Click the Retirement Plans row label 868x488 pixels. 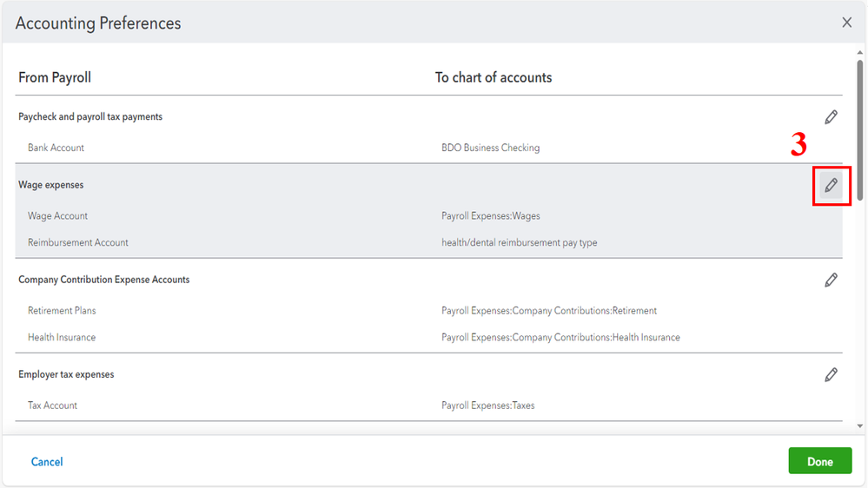[x=62, y=310]
